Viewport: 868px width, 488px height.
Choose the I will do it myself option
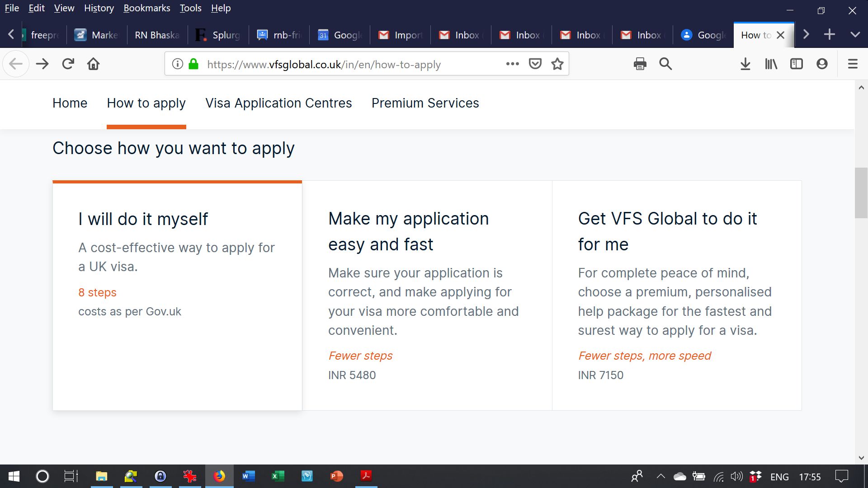pos(177,296)
